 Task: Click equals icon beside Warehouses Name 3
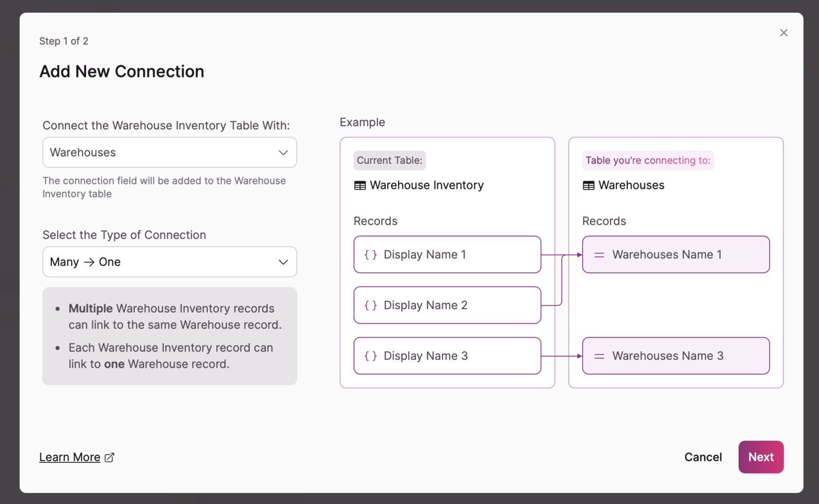[599, 356]
